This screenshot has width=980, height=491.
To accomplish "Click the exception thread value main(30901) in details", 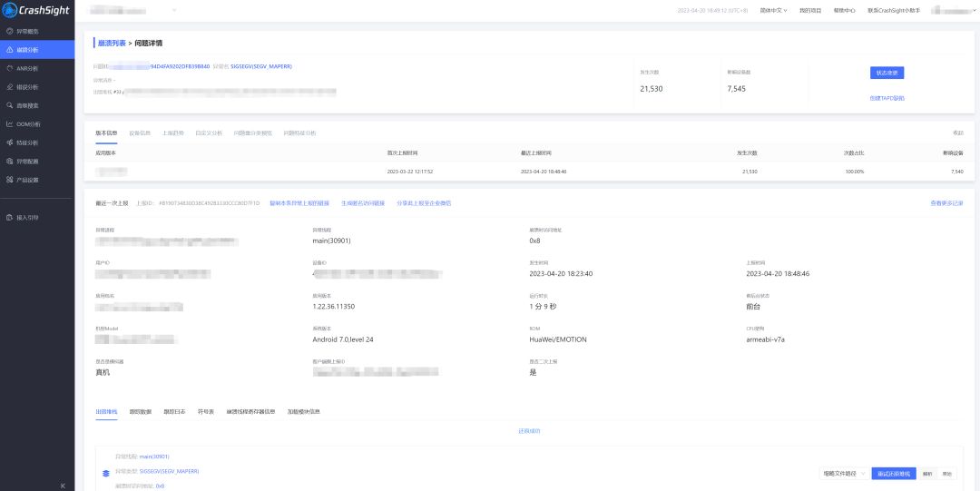I will click(331, 241).
